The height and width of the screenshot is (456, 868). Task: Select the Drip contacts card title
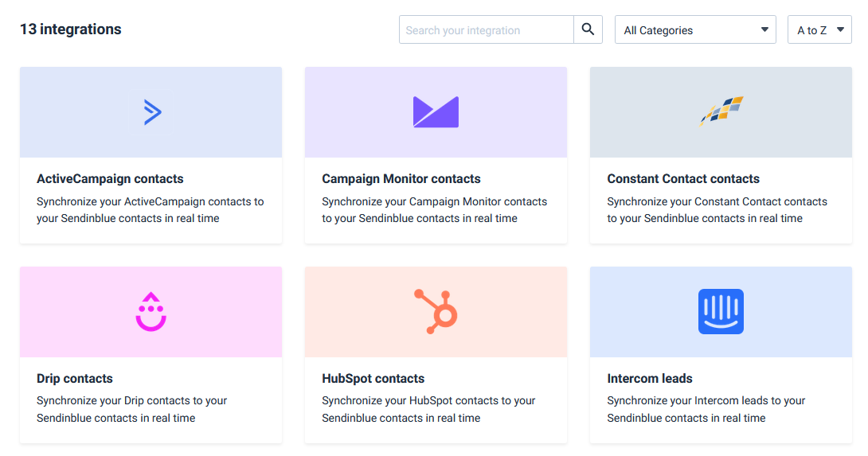click(75, 379)
